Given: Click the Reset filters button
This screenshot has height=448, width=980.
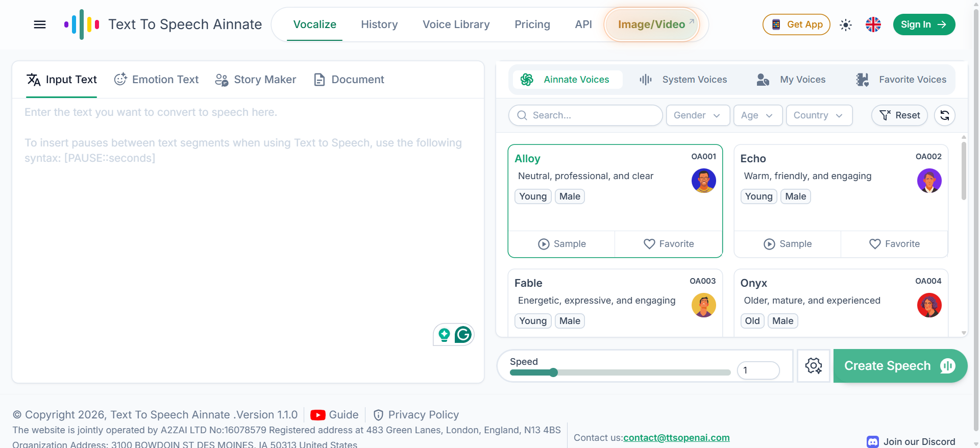Looking at the screenshot, I should click(x=900, y=115).
